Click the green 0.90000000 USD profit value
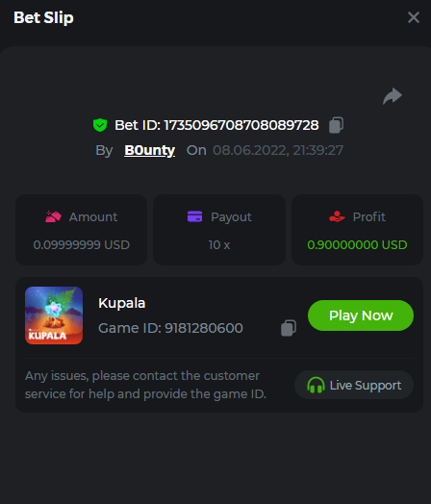 [357, 245]
